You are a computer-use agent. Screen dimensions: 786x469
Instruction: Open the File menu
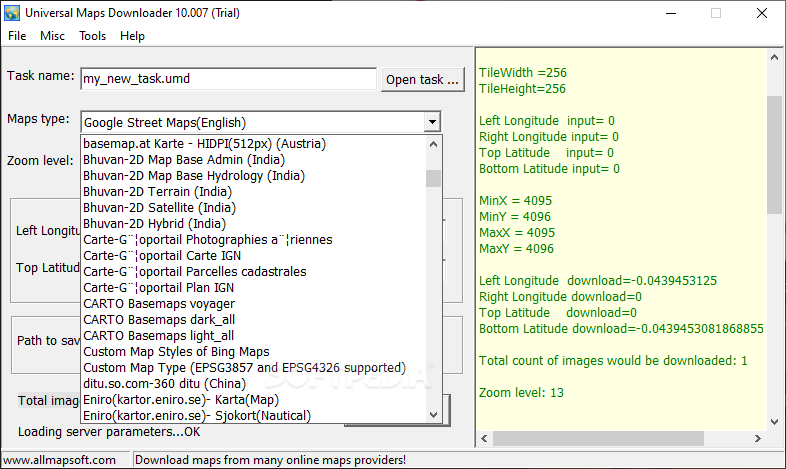coord(17,36)
